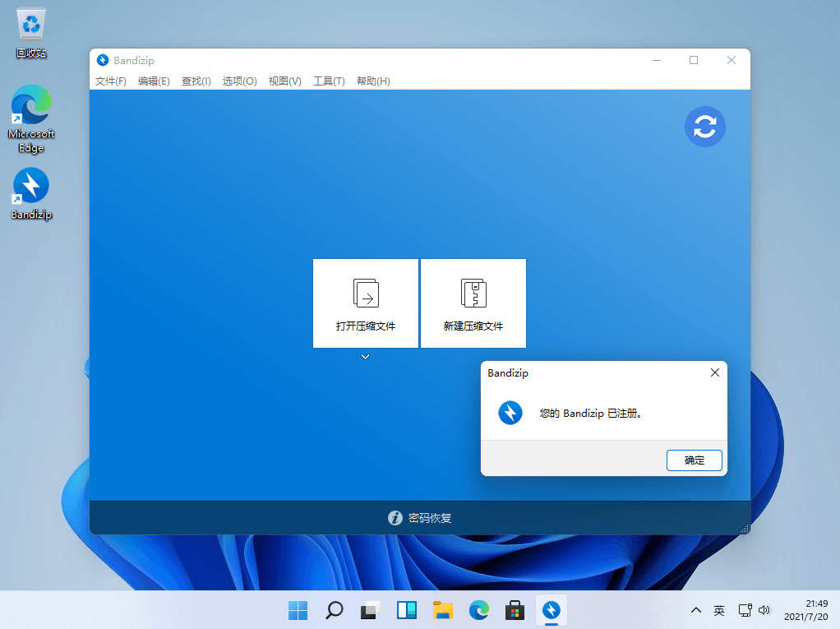Click the Bandizip logo in title bar
Viewport: 840px width, 629px height.
click(x=102, y=60)
